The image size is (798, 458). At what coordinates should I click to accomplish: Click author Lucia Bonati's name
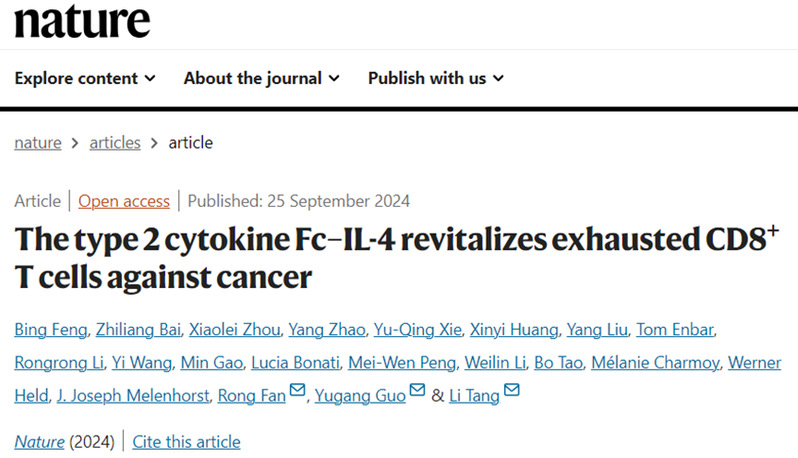(x=295, y=363)
